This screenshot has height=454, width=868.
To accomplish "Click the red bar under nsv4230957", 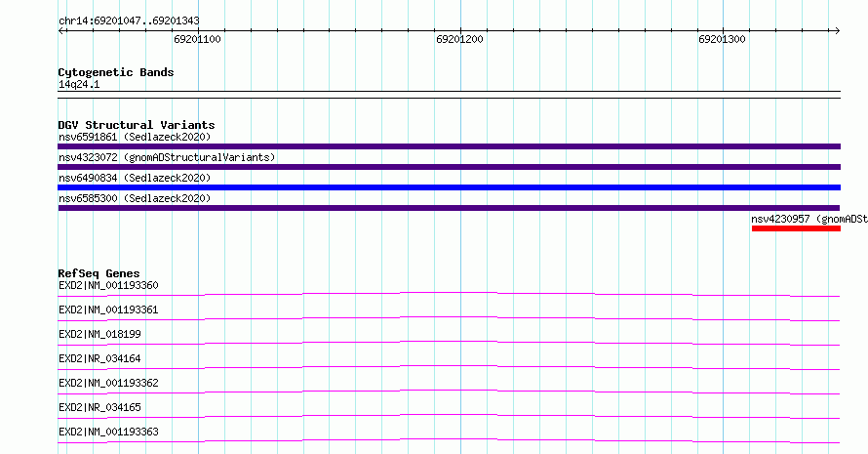I will [x=796, y=228].
